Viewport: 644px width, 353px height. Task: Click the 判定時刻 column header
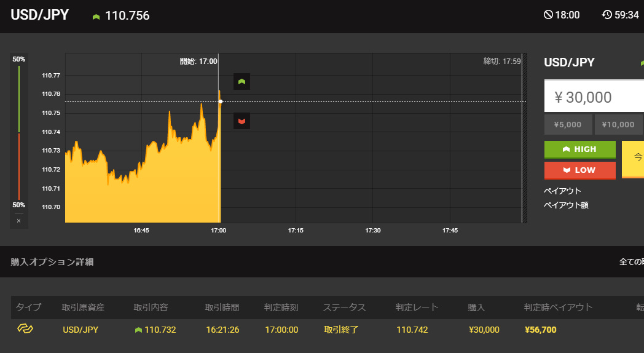(x=281, y=307)
